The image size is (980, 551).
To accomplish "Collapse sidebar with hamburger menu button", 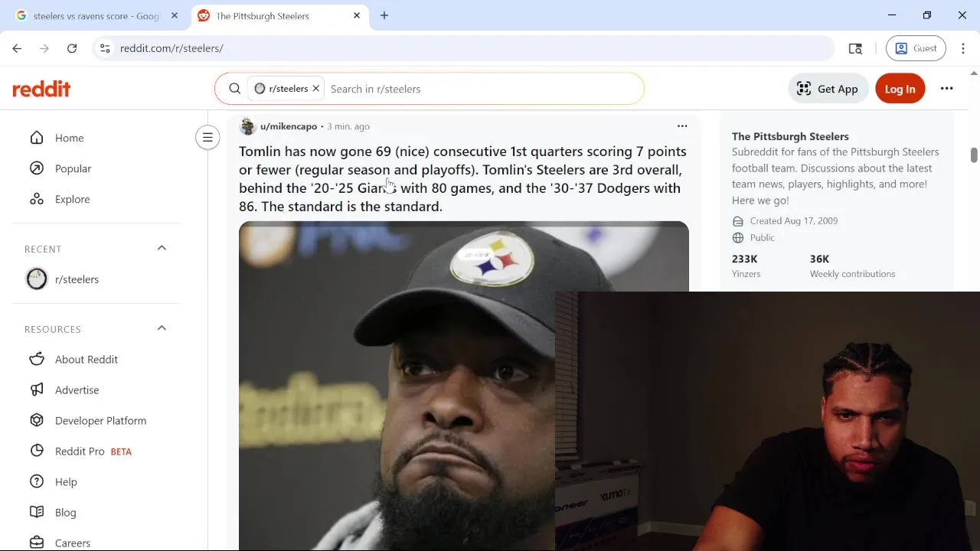I will point(207,138).
